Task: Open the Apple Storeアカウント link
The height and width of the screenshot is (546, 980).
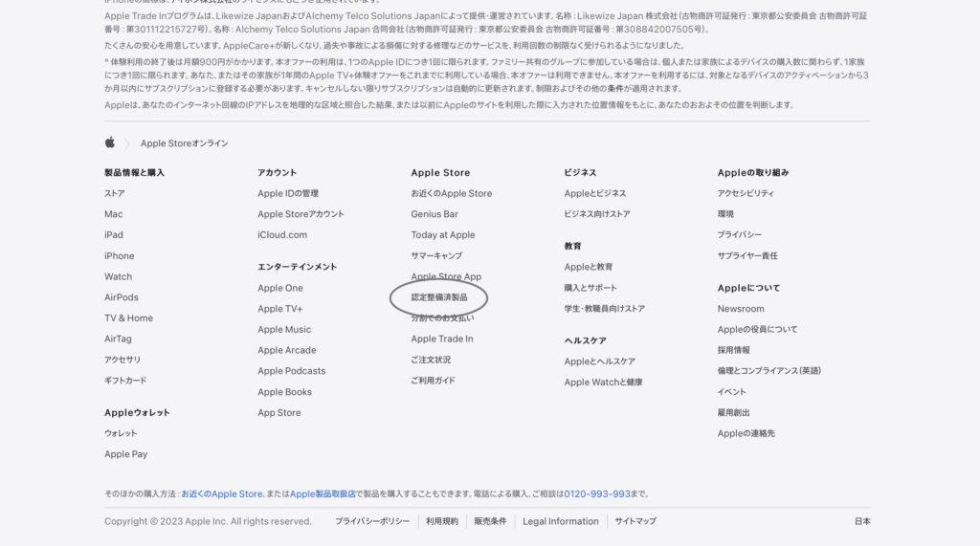Action: [x=301, y=213]
